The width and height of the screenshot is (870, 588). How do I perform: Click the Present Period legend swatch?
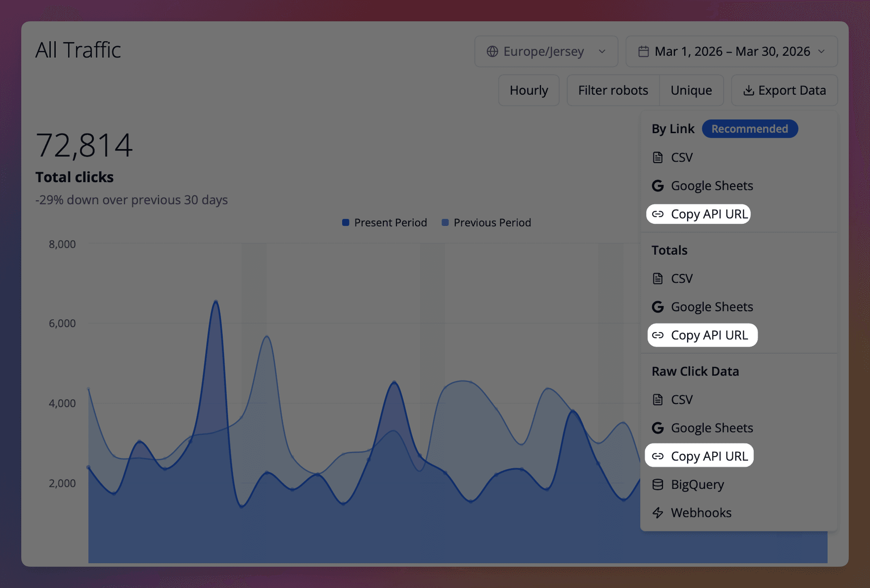345,222
